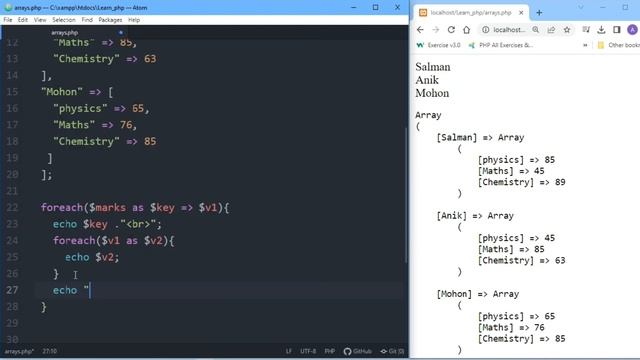Click the zoom magnifier icon in address bar

point(536,30)
